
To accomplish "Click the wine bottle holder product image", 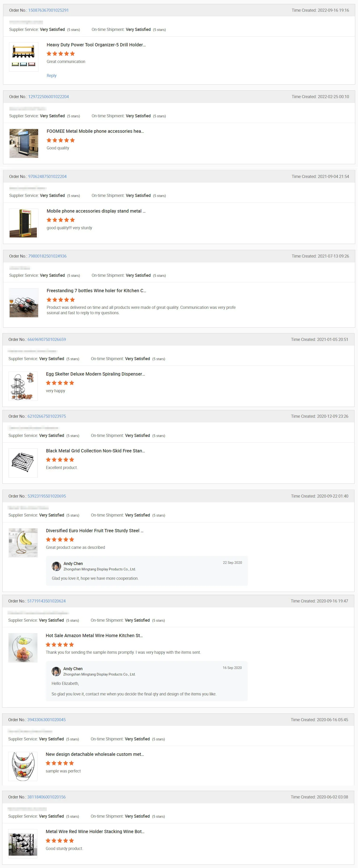I will pos(24,303).
